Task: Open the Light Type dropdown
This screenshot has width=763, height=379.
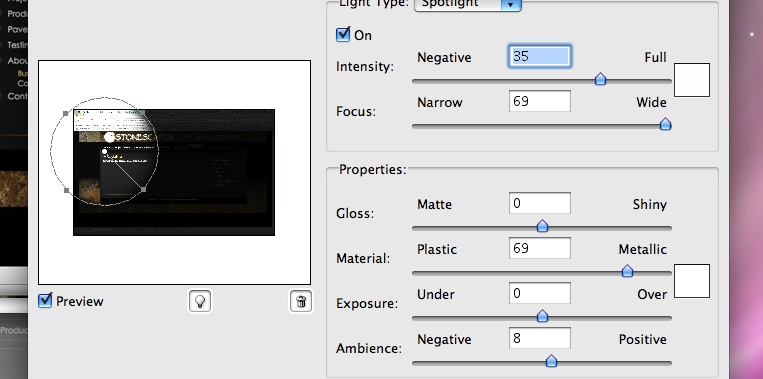Action: [x=468, y=4]
